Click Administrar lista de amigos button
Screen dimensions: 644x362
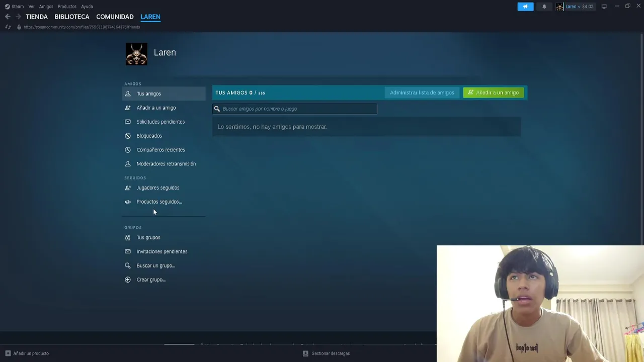click(422, 93)
